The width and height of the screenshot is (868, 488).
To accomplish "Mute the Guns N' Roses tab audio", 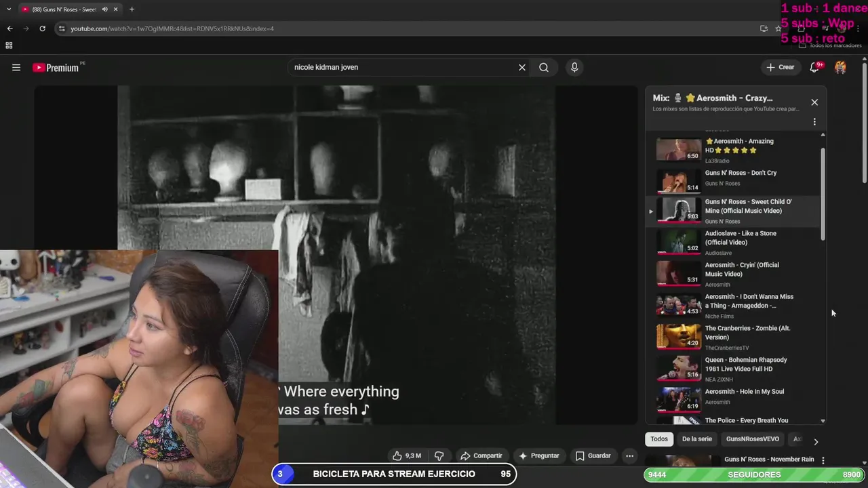I will (x=104, y=9).
